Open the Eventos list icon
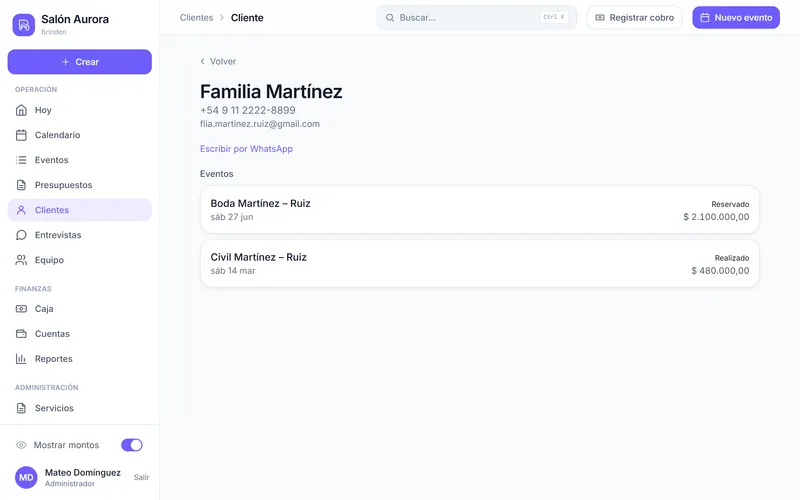This screenshot has width=800, height=500. [x=21, y=160]
